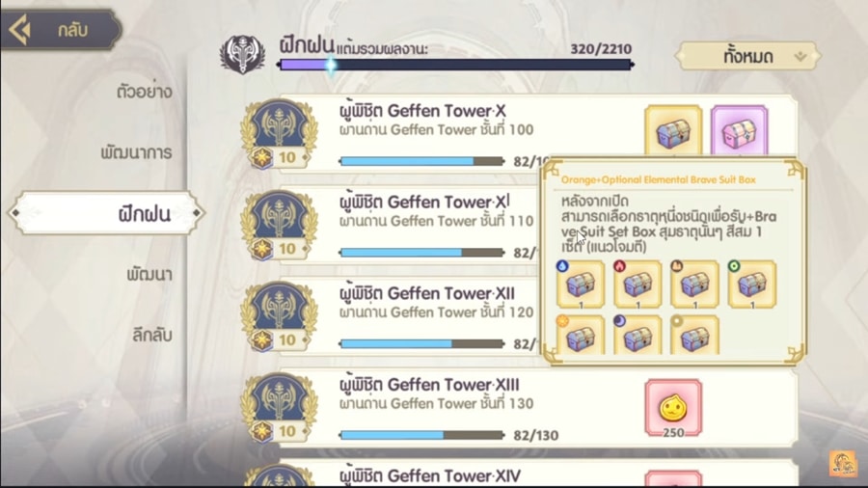868x488 pixels.
Task: Click the 250 poring coin reward icon
Action: [673, 408]
